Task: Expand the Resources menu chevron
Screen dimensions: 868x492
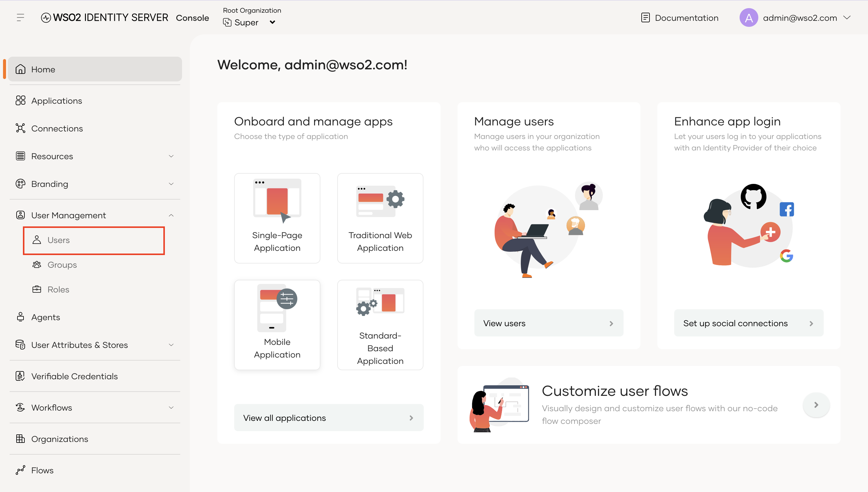Action: [x=171, y=156]
